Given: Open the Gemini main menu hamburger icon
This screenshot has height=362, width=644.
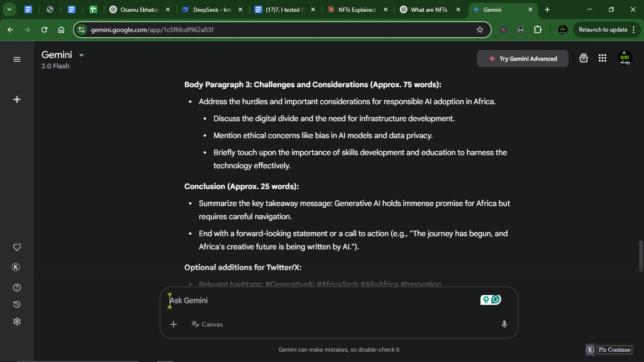Looking at the screenshot, I should (17, 59).
